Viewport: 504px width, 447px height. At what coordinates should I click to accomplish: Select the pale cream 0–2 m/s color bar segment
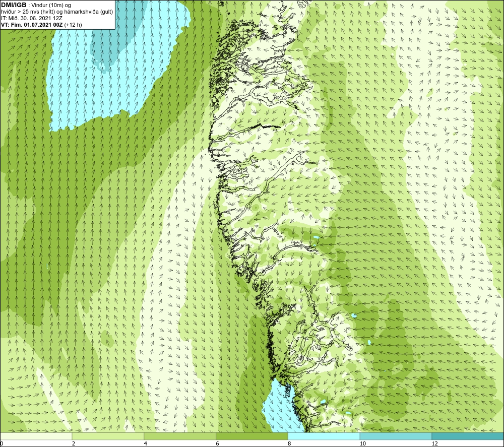[36, 436]
